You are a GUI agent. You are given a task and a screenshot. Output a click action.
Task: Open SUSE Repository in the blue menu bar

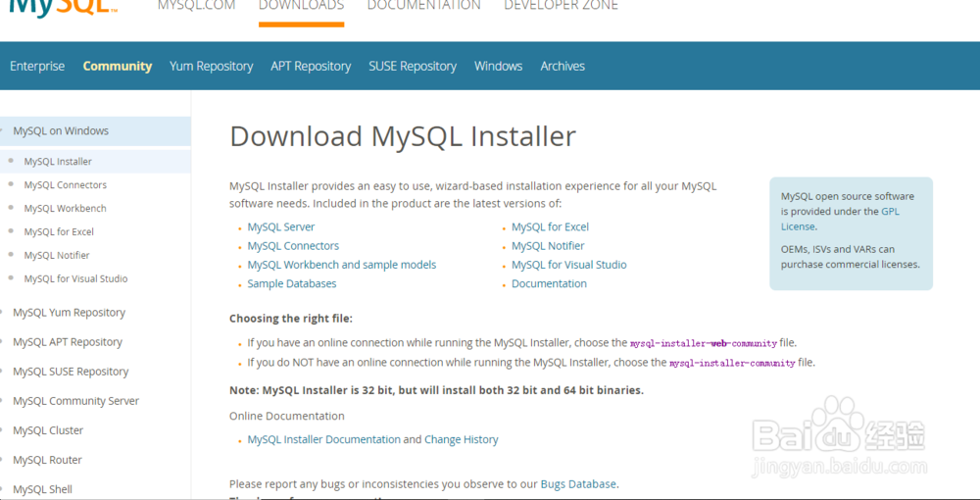[x=413, y=67]
